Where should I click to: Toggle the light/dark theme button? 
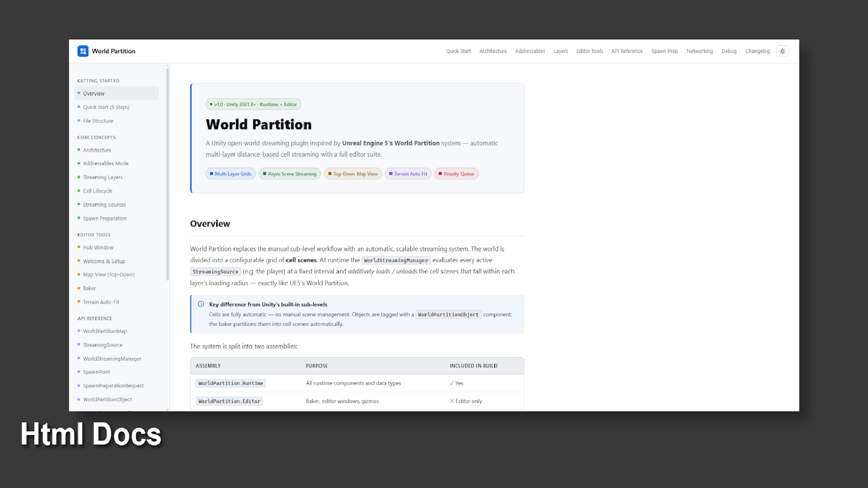pos(782,51)
